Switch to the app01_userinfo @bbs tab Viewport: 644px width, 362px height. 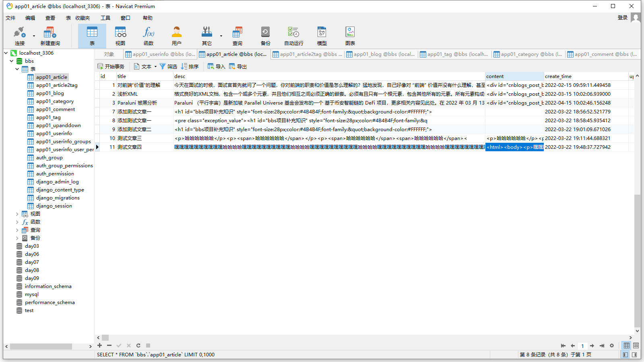point(160,54)
